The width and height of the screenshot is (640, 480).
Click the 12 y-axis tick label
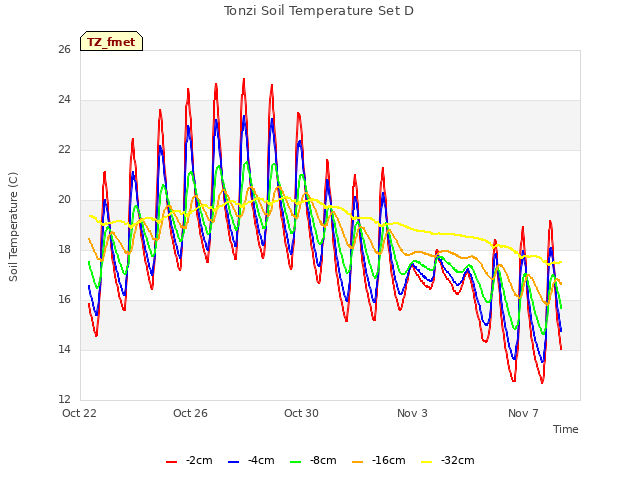tap(64, 399)
